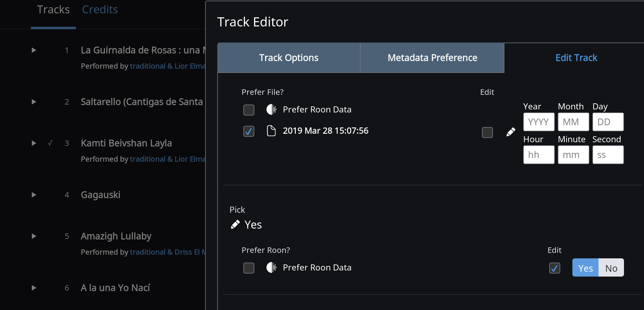Uncheck the 2019 Mar 28 file date checkbox
The height and width of the screenshot is (310, 644).
(x=249, y=131)
